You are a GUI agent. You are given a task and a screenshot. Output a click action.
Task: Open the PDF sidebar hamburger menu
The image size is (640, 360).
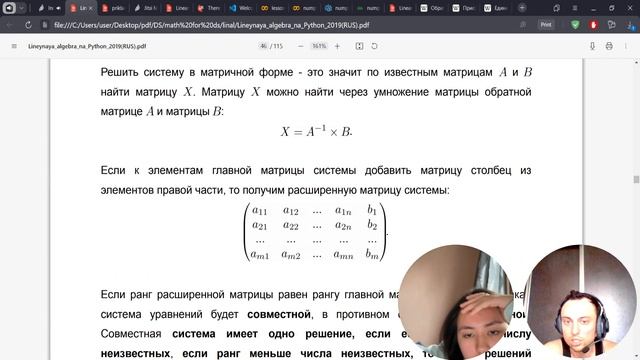14,46
